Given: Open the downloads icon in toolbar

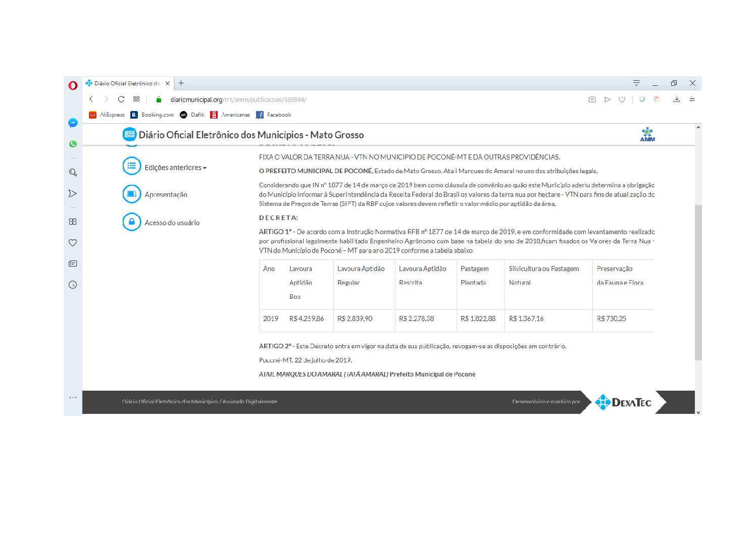Looking at the screenshot, I should pyautogui.click(x=676, y=99).
